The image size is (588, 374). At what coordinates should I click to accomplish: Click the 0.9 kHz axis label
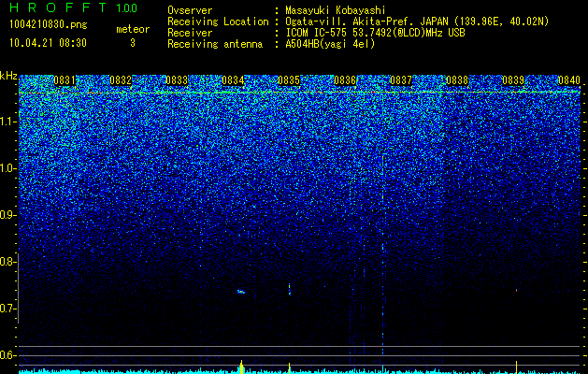point(8,215)
